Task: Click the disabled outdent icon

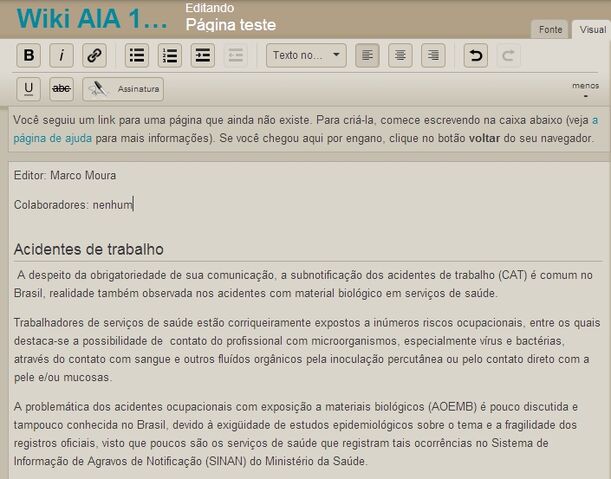Action: pyautogui.click(x=236, y=55)
